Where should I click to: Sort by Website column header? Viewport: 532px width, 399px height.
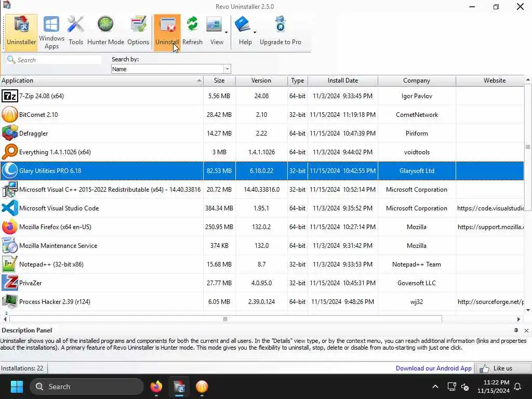(490, 81)
